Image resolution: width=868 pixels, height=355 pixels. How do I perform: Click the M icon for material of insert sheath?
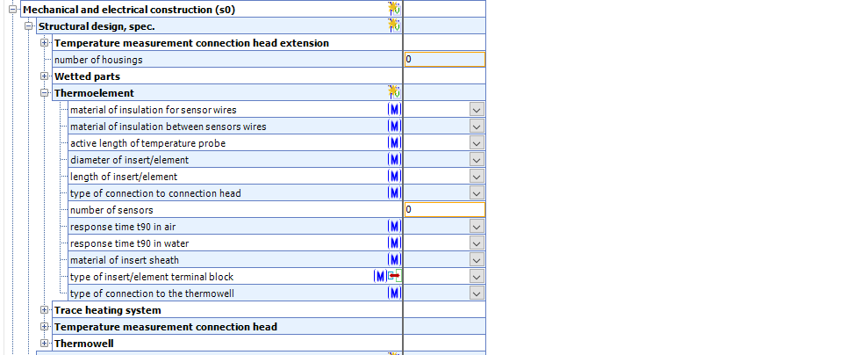(394, 260)
